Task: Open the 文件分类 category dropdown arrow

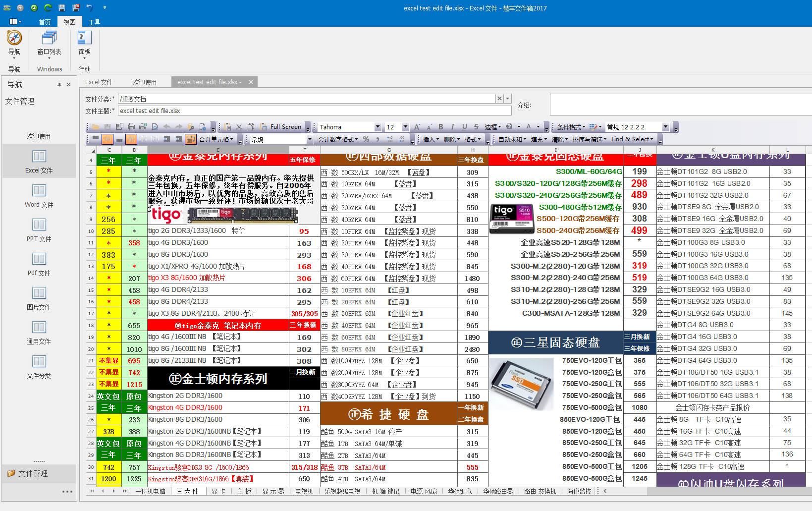Action: 508,99
